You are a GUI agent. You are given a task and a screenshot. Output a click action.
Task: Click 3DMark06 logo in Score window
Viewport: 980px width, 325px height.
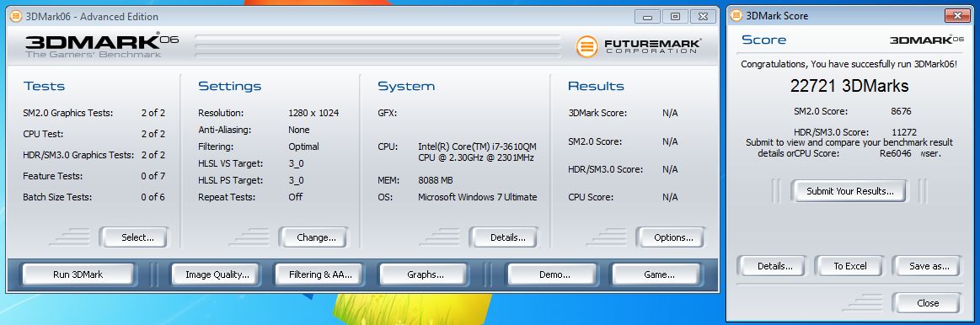coord(927,40)
